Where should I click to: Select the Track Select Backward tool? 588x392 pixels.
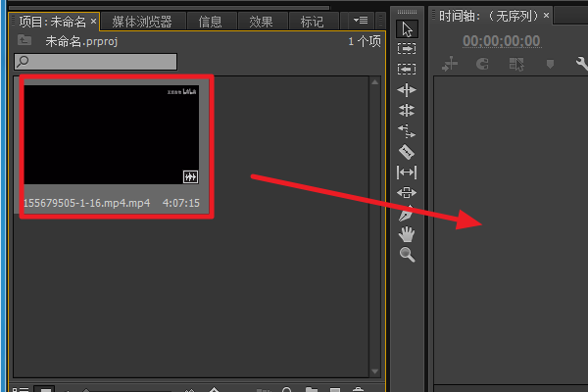pyautogui.click(x=407, y=69)
